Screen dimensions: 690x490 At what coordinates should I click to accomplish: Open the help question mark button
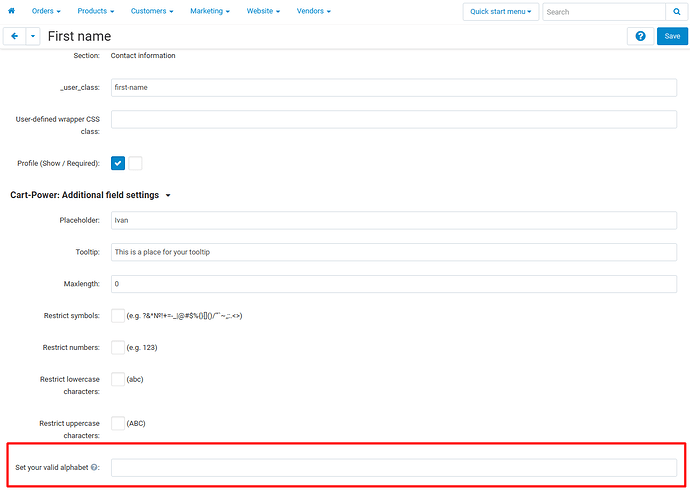(639, 36)
